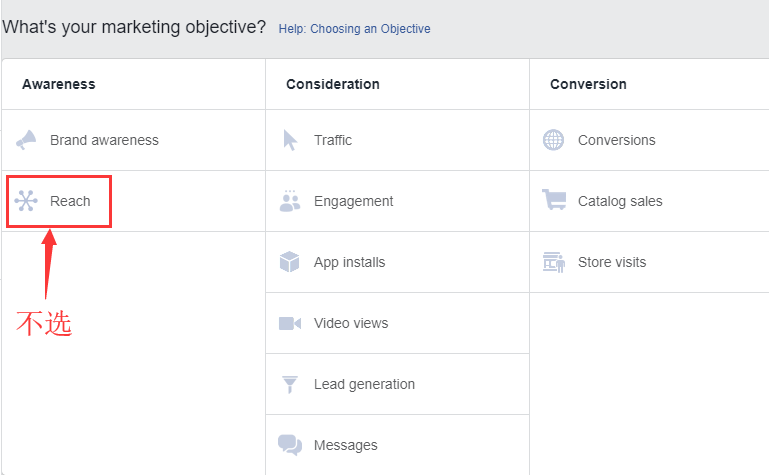Pick the Video views objective text
769x475 pixels.
[351, 324]
